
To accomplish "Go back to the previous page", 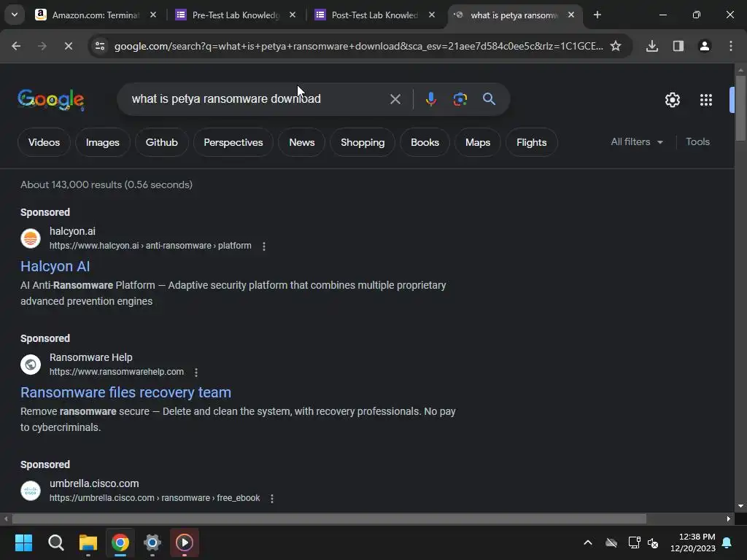I will point(16,46).
